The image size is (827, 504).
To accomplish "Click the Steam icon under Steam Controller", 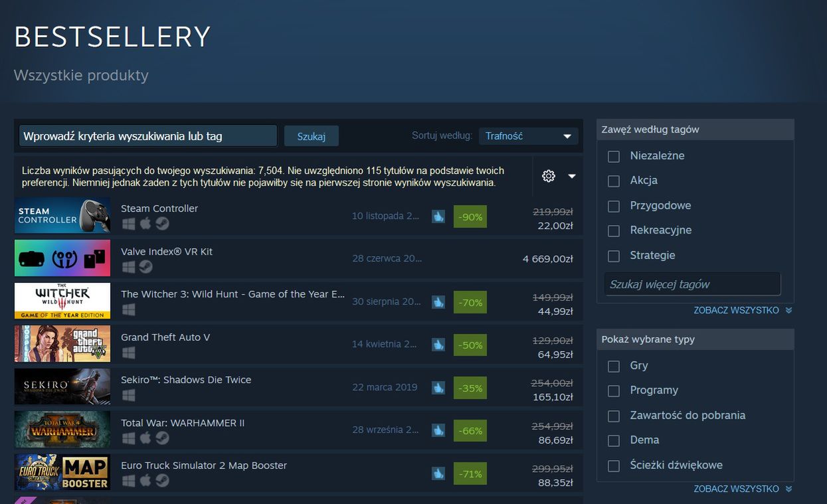I will click(162, 224).
